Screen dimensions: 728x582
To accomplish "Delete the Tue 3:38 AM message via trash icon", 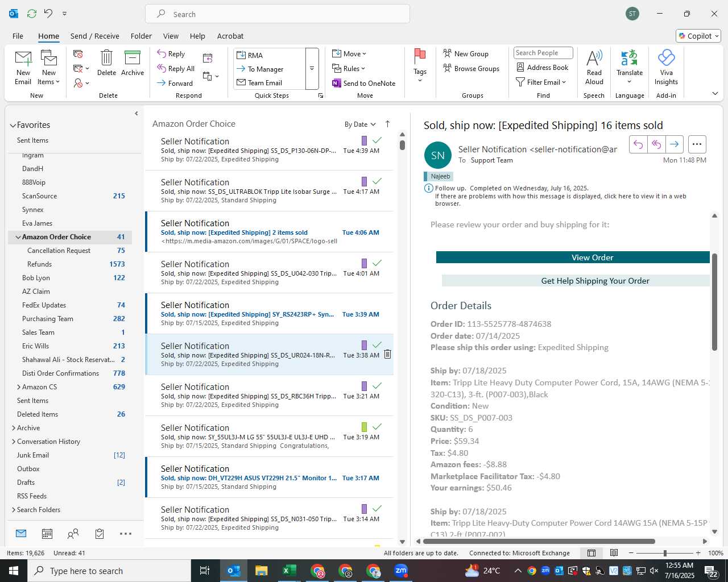I will click(x=387, y=354).
